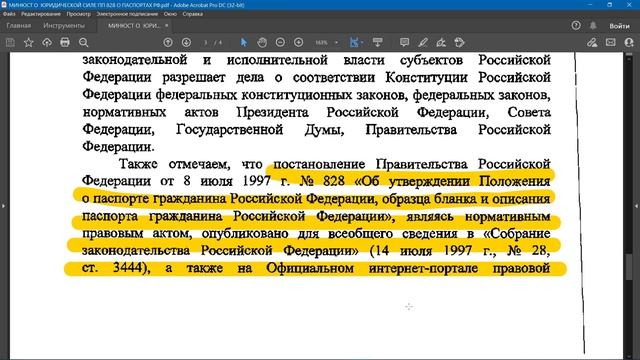This screenshot has height=360, width=640.
Task: Click the word «Президента» in the document
Action: pos(273,112)
